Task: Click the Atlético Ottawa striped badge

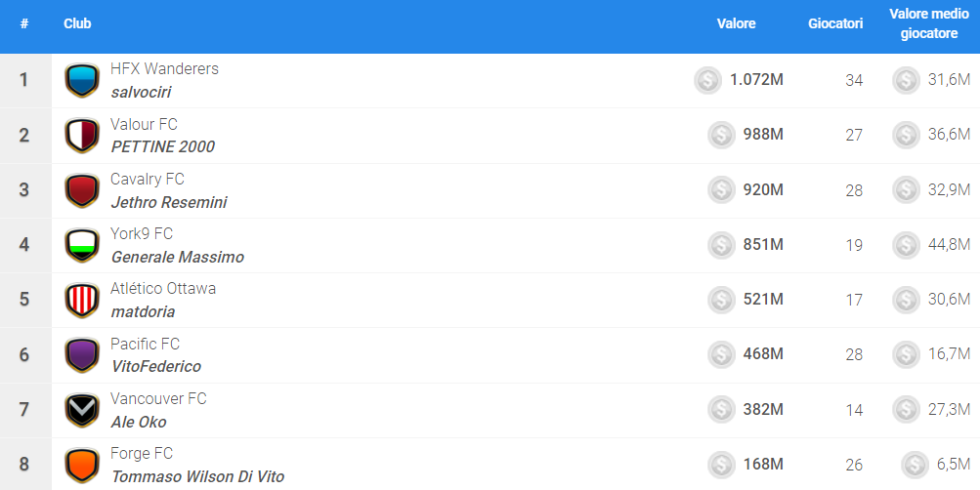Action: pyautogui.click(x=82, y=300)
